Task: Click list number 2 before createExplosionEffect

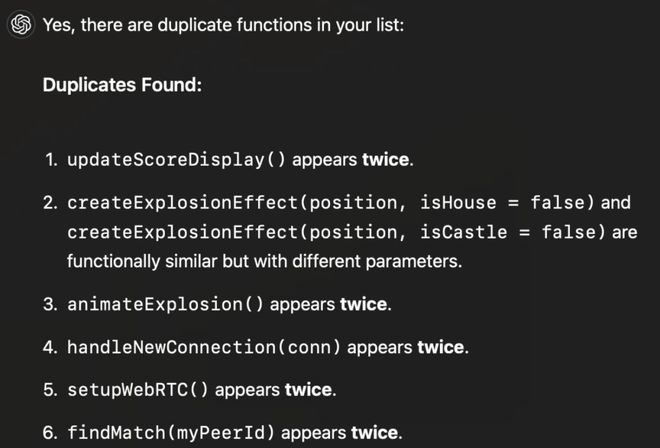Action: 50,203
